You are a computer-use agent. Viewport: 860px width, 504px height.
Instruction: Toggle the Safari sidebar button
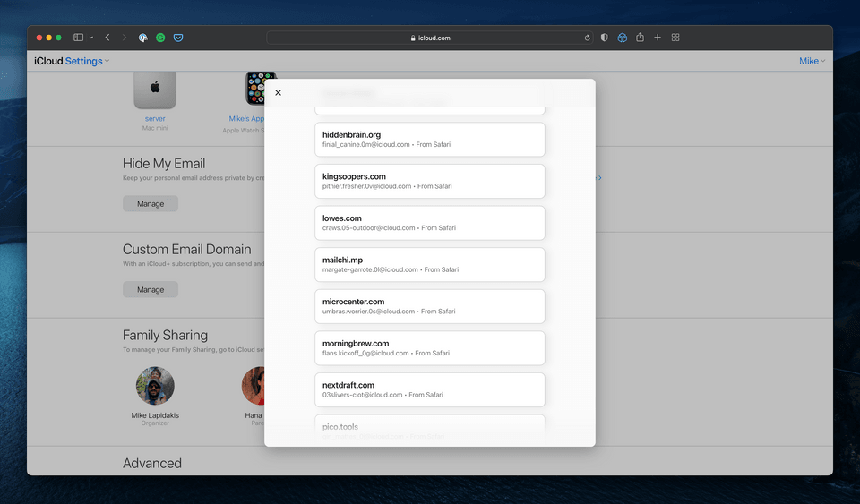point(79,38)
